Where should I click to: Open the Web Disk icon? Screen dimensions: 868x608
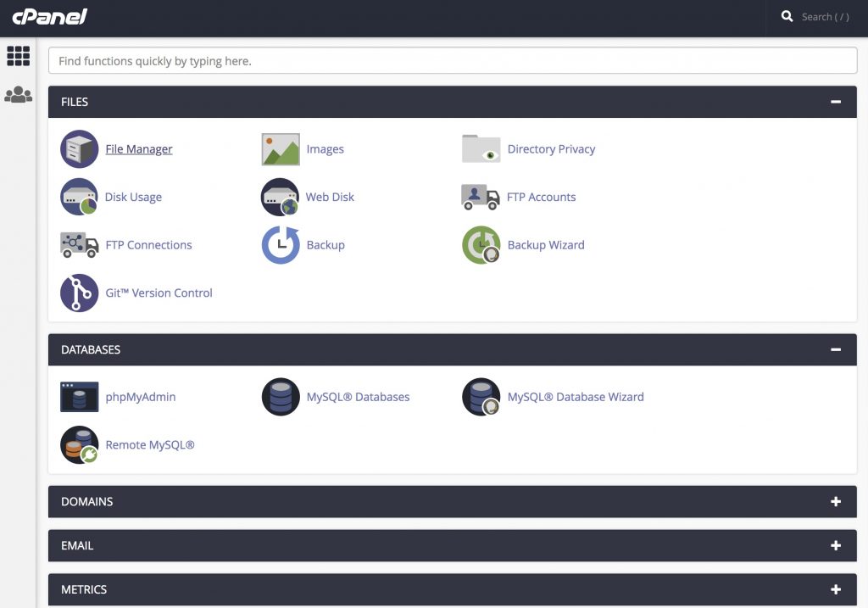[280, 197]
